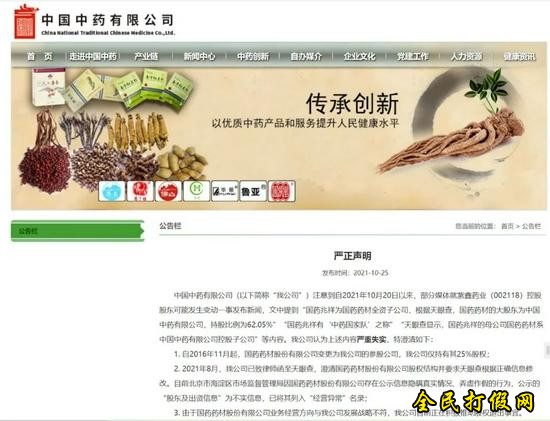Click the 公告栏 breadcrumb link
The image size is (550, 421).
(531, 226)
